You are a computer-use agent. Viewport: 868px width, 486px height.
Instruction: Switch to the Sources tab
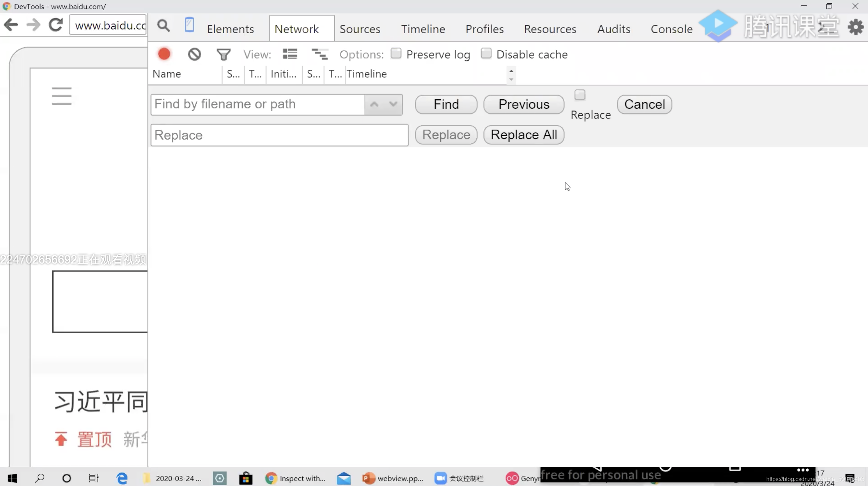360,29
